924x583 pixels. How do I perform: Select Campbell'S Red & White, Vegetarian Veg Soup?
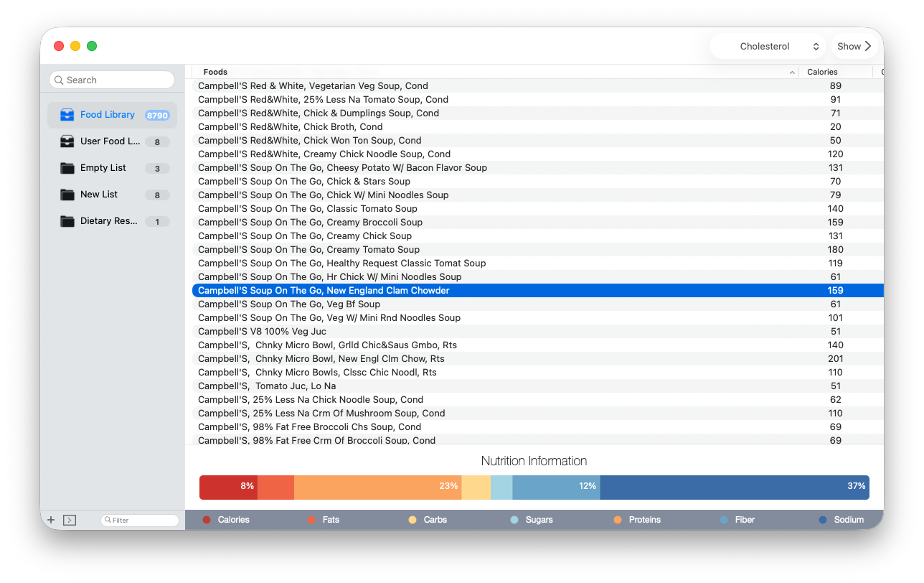click(538, 86)
